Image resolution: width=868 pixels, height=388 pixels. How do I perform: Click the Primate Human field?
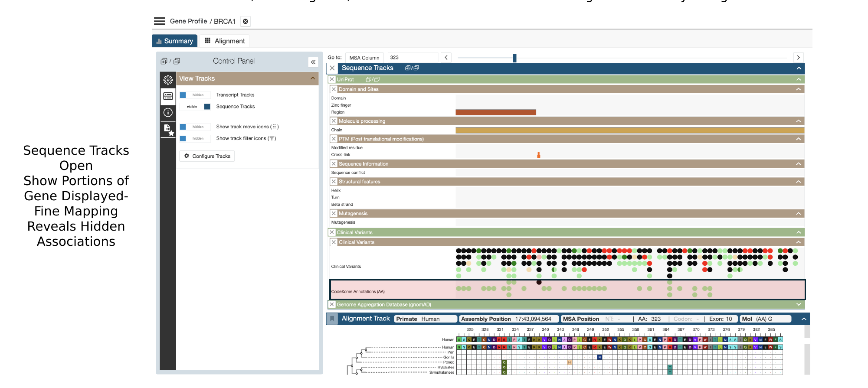(x=426, y=319)
